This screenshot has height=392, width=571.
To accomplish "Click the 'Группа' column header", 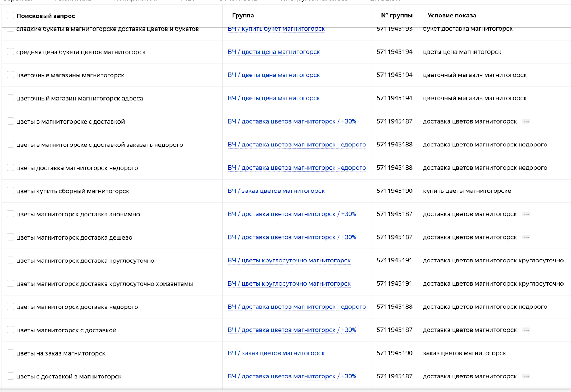I will [243, 15].
